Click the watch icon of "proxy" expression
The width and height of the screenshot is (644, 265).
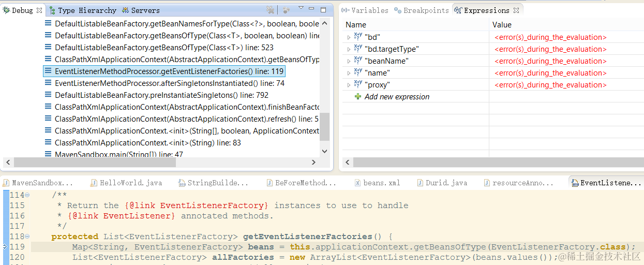pos(358,84)
